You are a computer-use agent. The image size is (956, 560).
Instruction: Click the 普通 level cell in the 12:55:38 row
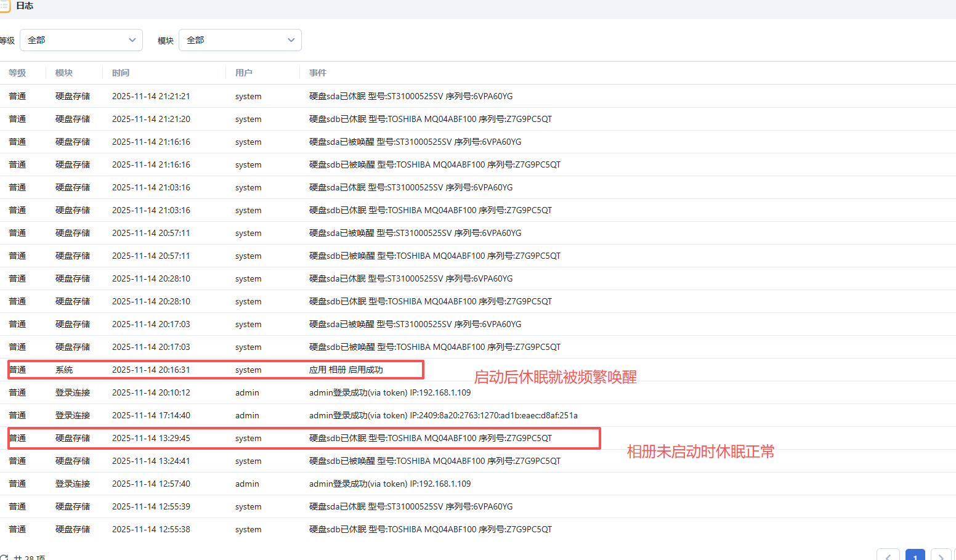pos(17,529)
